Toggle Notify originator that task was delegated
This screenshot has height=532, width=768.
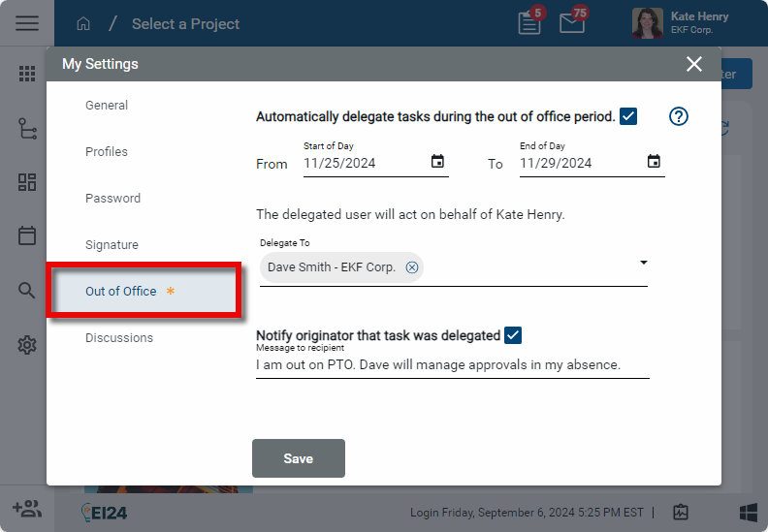click(x=513, y=335)
